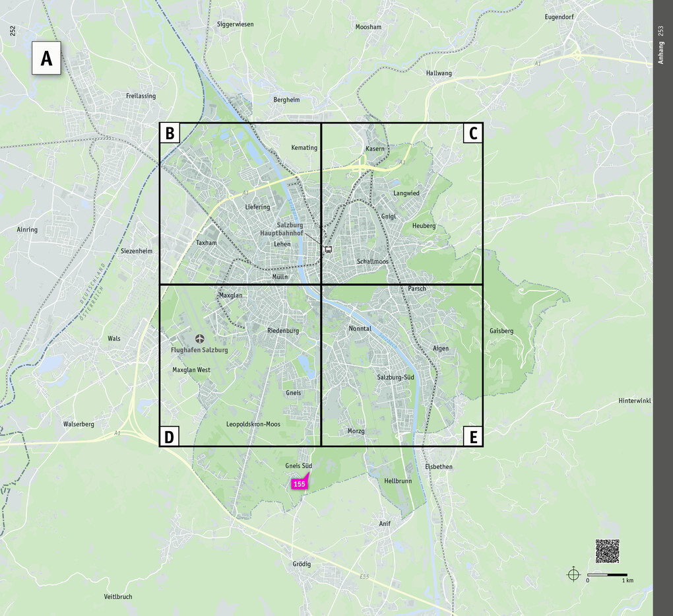Select the C map section label
673x616 pixels.
(473, 133)
